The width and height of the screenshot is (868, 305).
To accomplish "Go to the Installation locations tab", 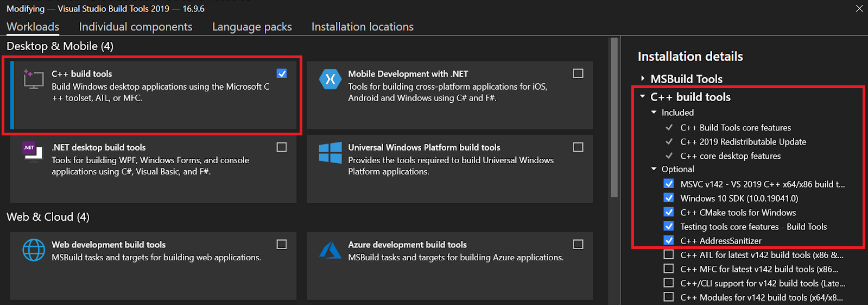I will pos(362,27).
